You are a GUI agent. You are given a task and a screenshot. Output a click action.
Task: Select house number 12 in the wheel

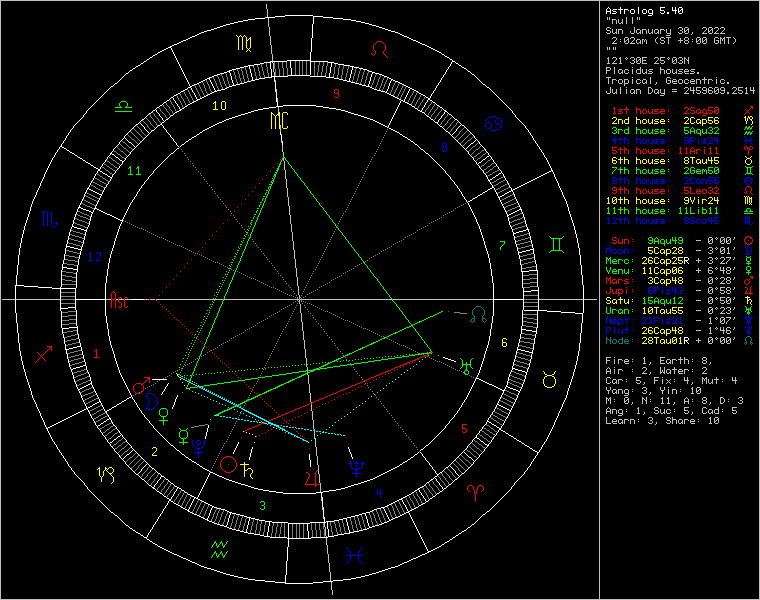pos(95,256)
